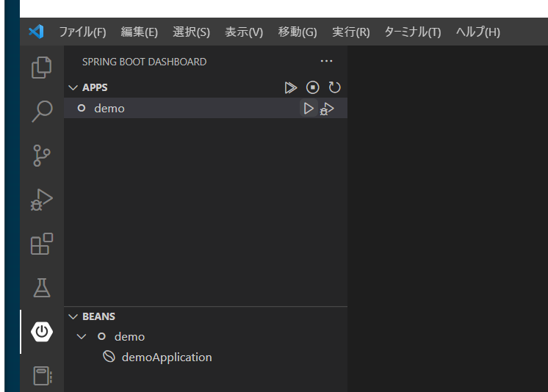Click the Run all apps icon in APPS header
Image resolution: width=548 pixels, height=392 pixels.
coord(291,87)
